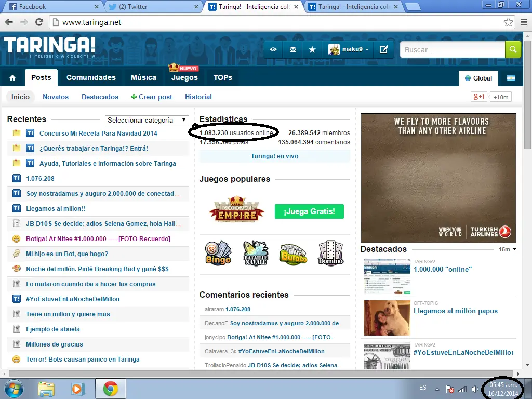Open post Millones de gracias
This screenshot has width=532, height=399.
(x=54, y=344)
